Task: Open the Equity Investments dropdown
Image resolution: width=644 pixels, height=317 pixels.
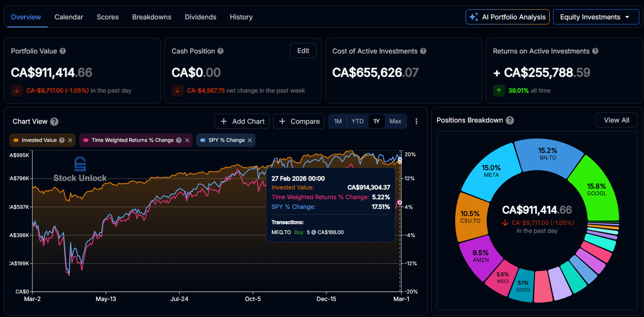Action: tap(596, 17)
